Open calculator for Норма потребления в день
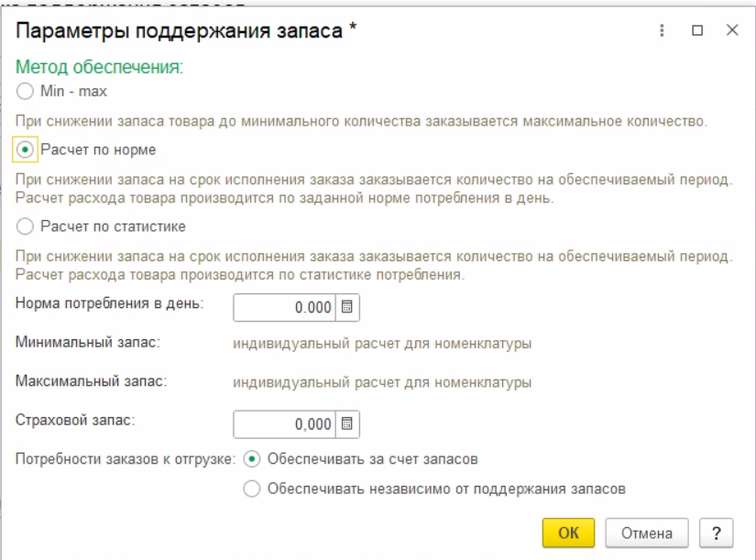This screenshot has height=560, width=756. (x=347, y=308)
